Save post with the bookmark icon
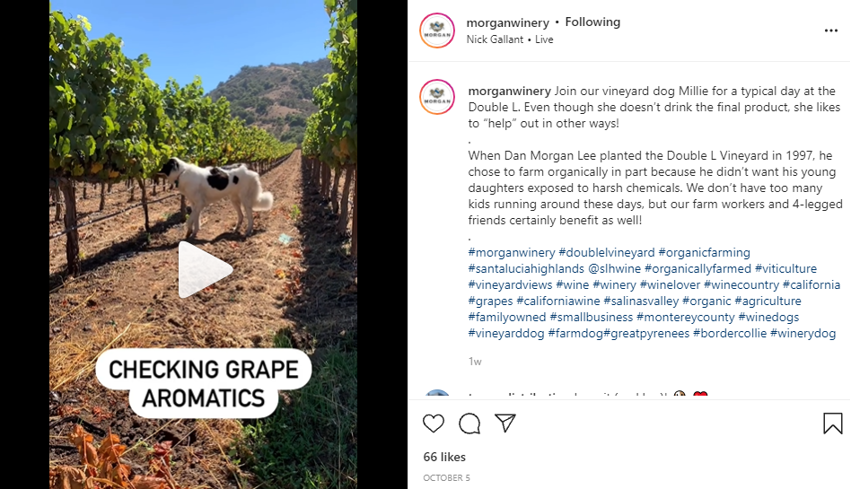850x489 pixels. point(832,424)
